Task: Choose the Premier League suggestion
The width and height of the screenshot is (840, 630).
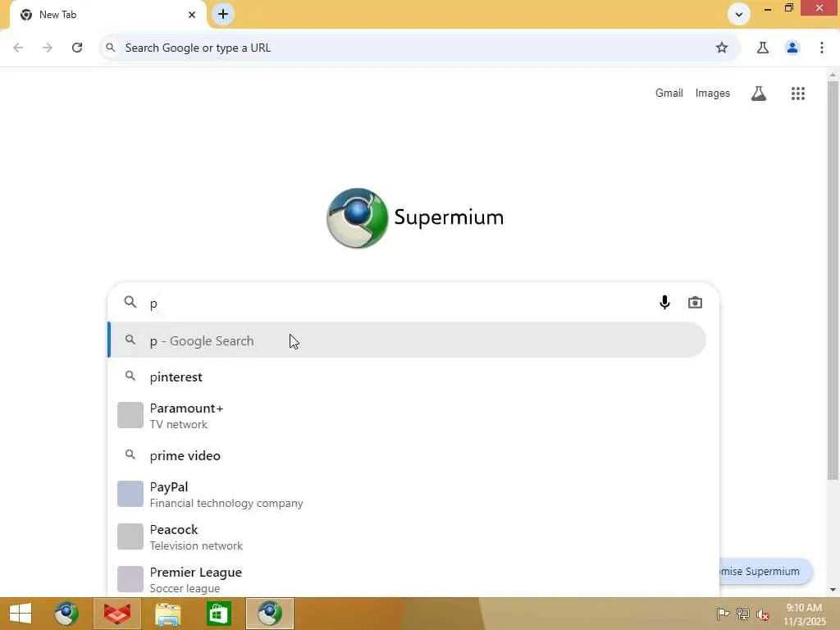Action: point(407,579)
